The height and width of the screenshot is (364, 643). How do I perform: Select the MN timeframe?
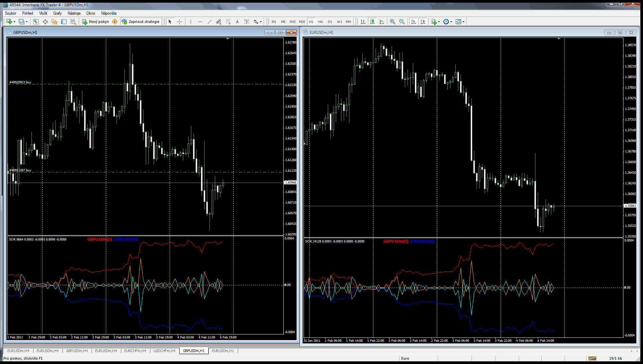[348, 22]
